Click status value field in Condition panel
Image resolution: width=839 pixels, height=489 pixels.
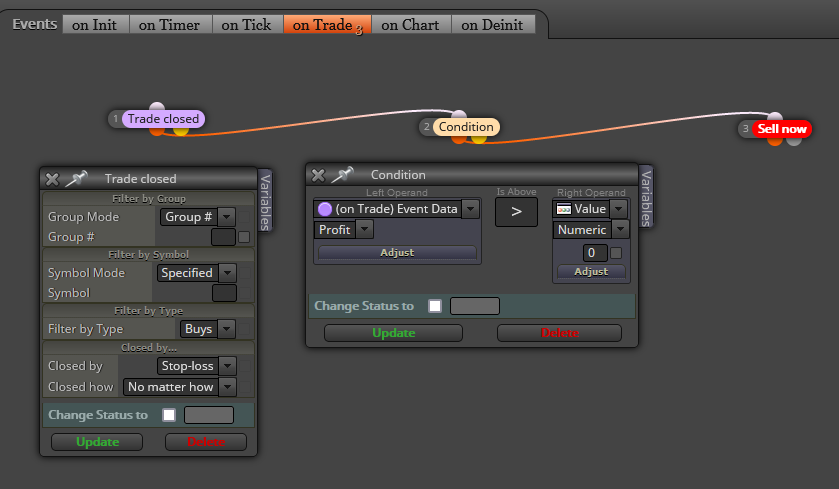(x=475, y=306)
